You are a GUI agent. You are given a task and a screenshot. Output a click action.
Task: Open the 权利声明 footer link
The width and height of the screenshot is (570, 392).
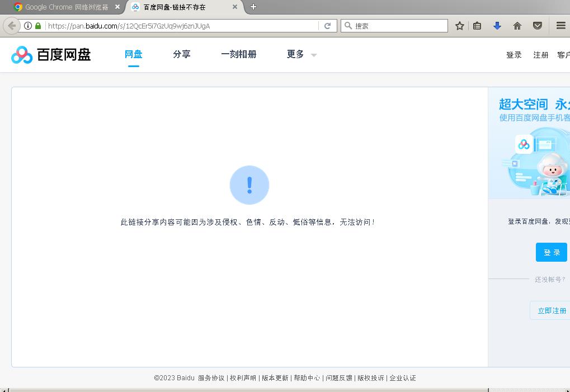pyautogui.click(x=243, y=378)
